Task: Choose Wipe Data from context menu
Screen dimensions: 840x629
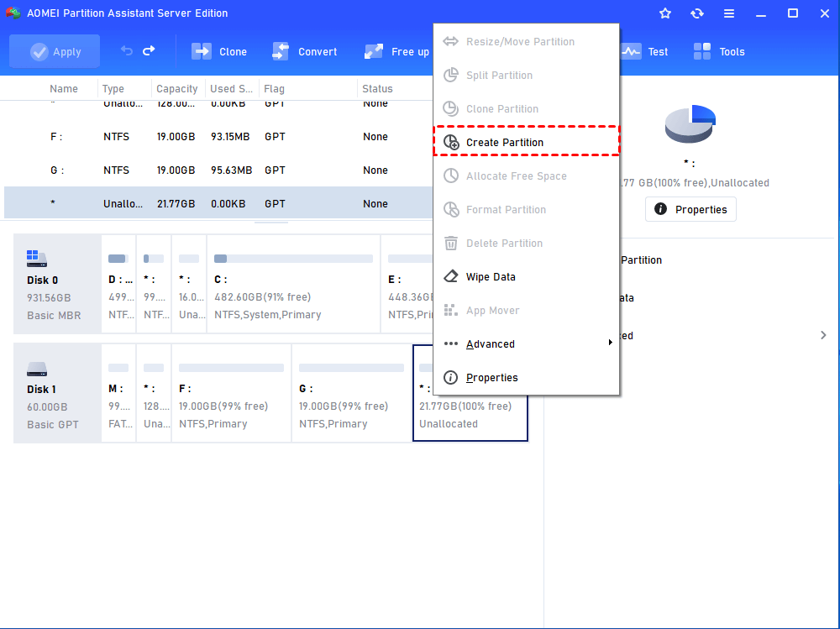Action: pos(526,276)
